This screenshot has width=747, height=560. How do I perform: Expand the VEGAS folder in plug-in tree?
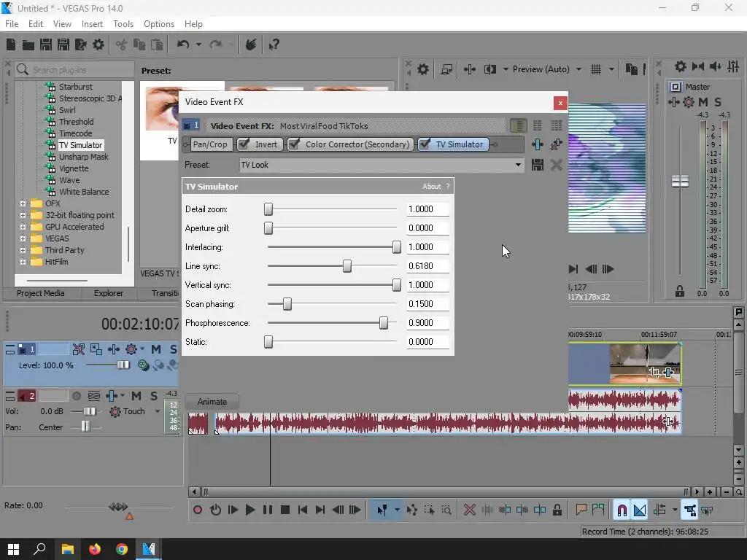(23, 238)
